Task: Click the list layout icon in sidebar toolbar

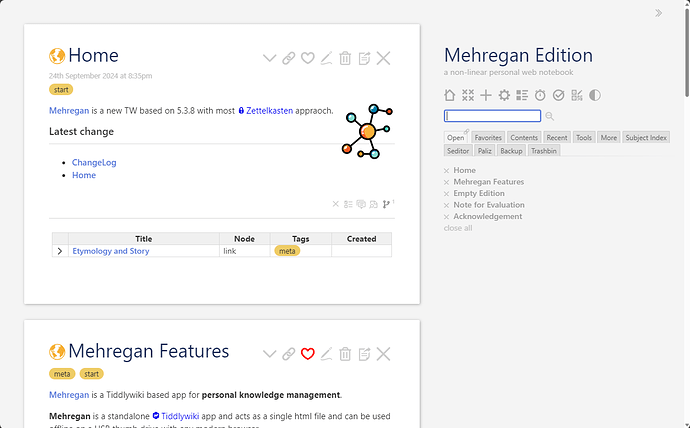Action: click(x=522, y=95)
